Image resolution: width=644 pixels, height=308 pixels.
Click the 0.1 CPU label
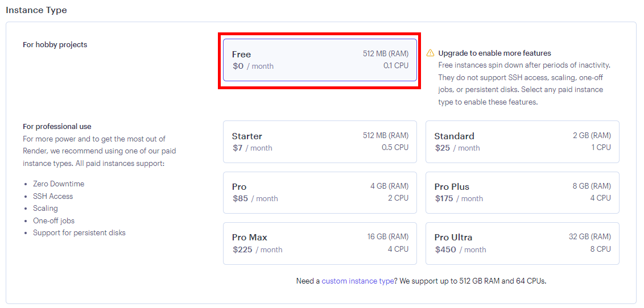coord(396,66)
